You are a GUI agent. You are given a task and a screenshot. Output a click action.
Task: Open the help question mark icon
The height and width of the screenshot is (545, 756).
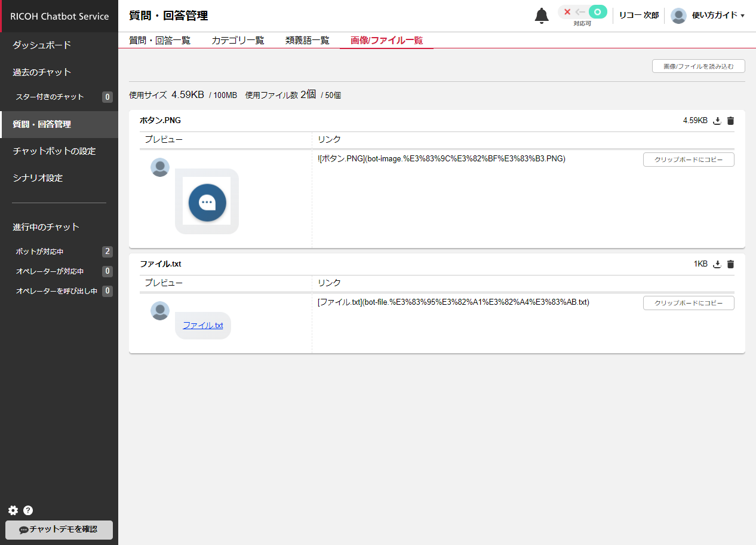point(28,510)
